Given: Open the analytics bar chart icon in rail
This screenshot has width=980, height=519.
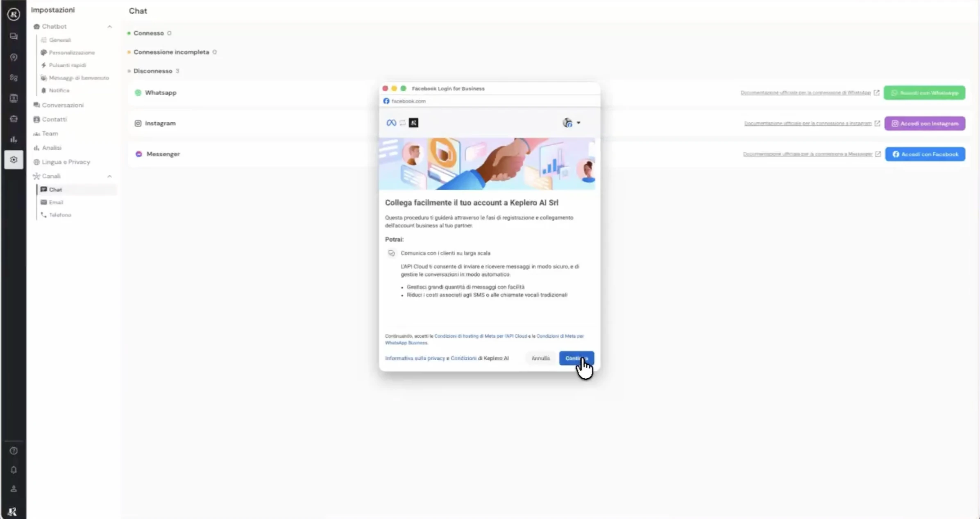Looking at the screenshot, I should pos(14,139).
